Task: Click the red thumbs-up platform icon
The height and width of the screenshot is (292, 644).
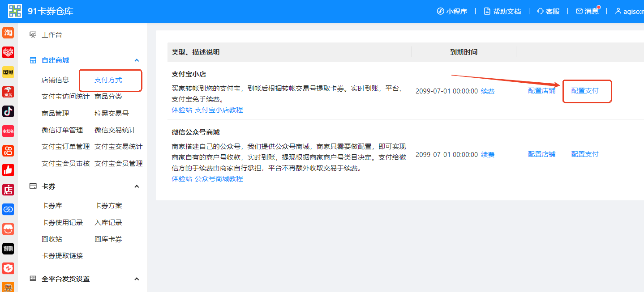Action: click(8, 170)
